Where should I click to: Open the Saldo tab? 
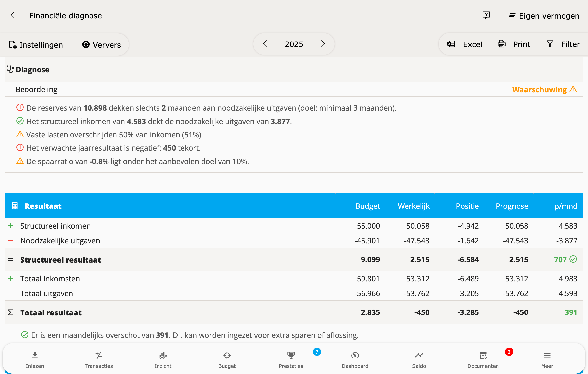pos(419,360)
